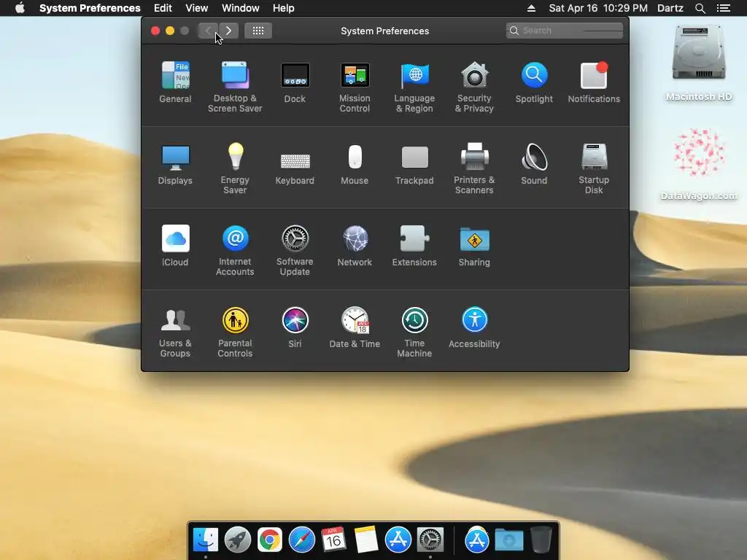Open Printers & Scanners preferences
Screen dimensions: 747x560
click(474, 168)
